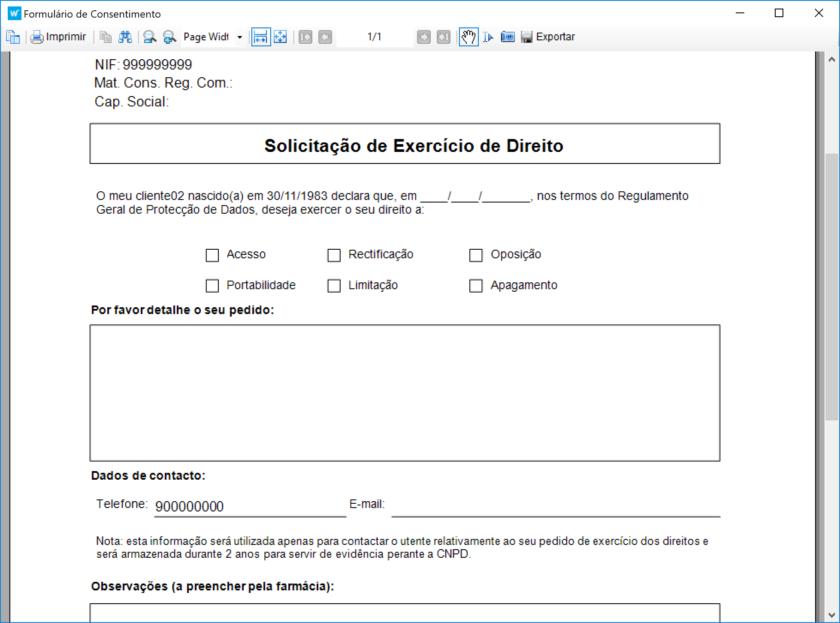Open the Page Width zoom dropdown
840x623 pixels.
click(x=240, y=37)
